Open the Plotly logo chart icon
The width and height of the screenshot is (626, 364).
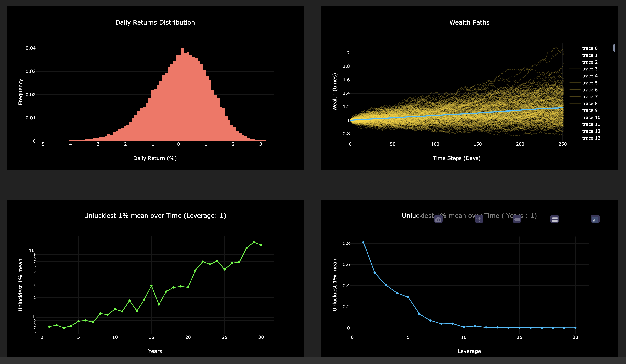pyautogui.click(x=595, y=219)
